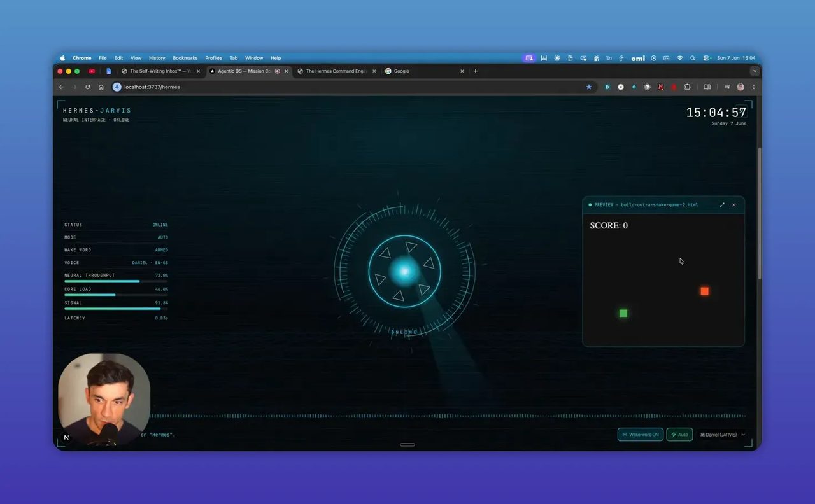Bookmark this page with the star icon
815x504 pixels.
[589, 87]
